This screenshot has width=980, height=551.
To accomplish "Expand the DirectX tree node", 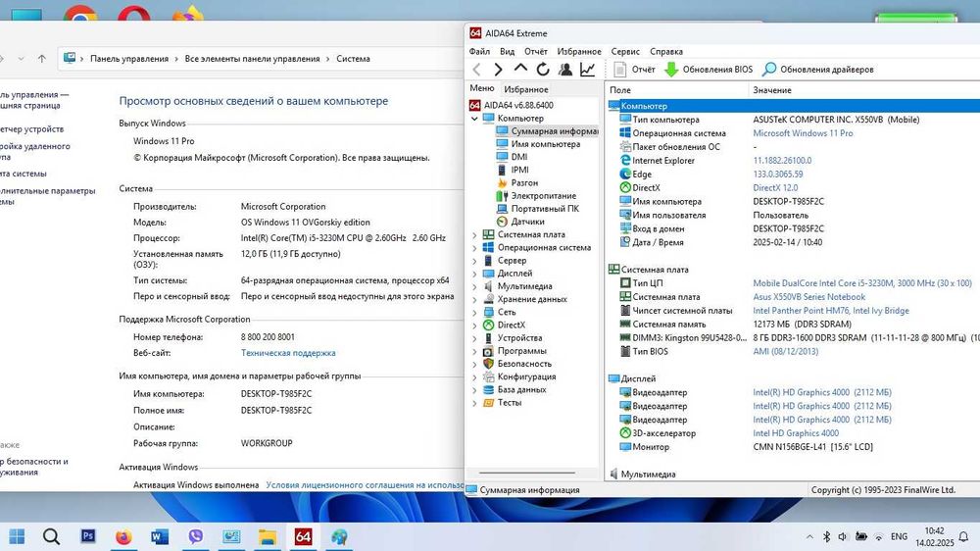I will click(474, 326).
